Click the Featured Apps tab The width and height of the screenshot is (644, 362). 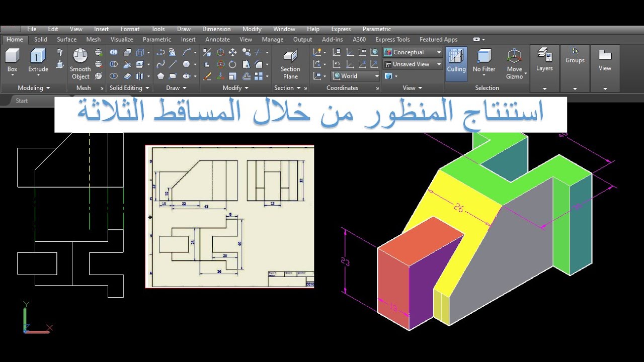438,39
